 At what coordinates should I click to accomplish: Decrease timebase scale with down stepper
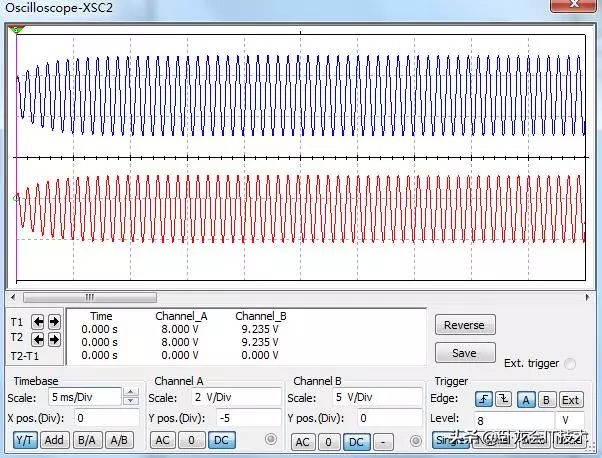point(131,400)
